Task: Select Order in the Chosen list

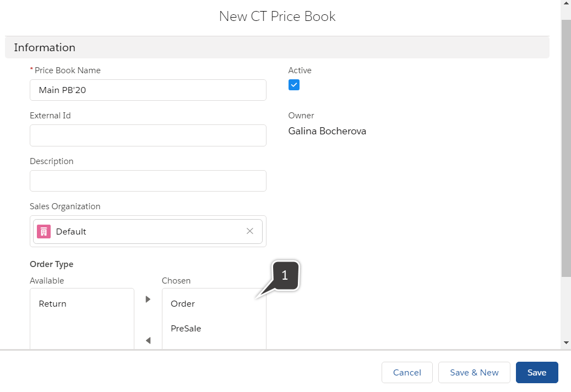Action: tap(182, 303)
